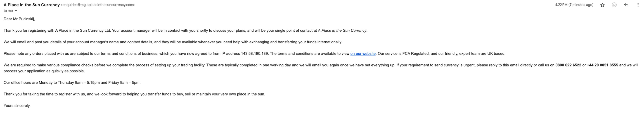Click the office hours sentence
644x116 pixels.
pos(72,83)
